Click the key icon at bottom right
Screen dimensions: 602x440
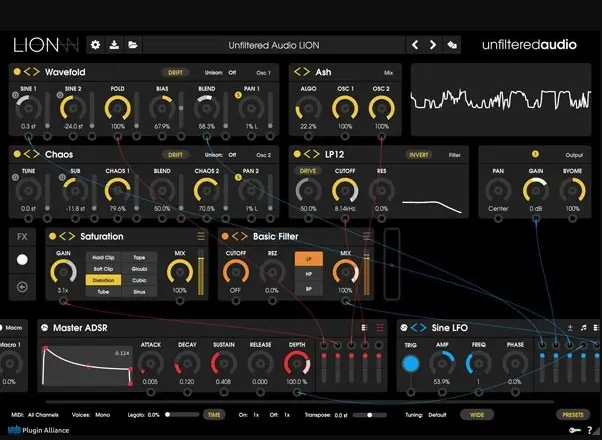point(574,430)
